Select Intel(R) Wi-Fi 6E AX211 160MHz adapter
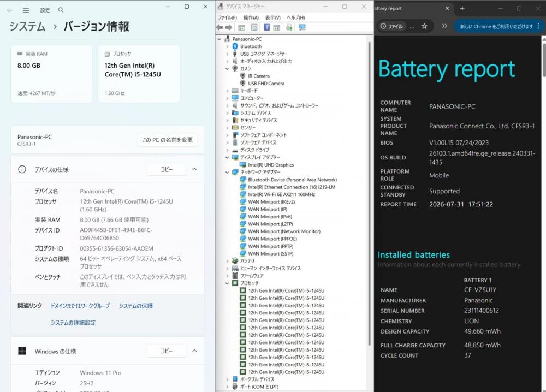The width and height of the screenshot is (546, 392). pyautogui.click(x=281, y=194)
